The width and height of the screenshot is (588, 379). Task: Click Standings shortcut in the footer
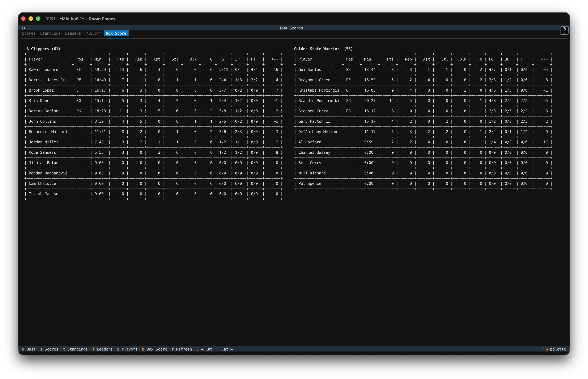(75, 349)
